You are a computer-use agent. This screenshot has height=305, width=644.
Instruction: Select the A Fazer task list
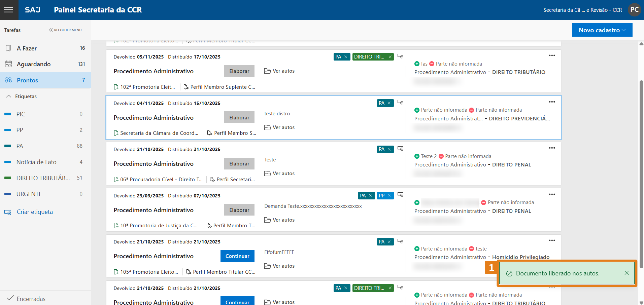point(27,48)
